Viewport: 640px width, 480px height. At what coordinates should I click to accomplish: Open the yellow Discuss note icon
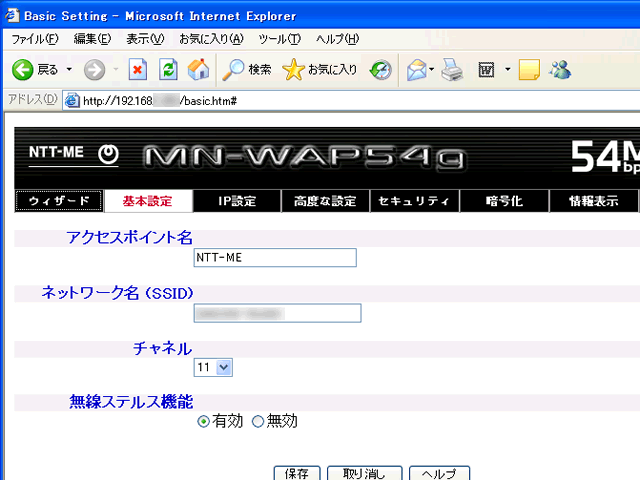tap(529, 69)
